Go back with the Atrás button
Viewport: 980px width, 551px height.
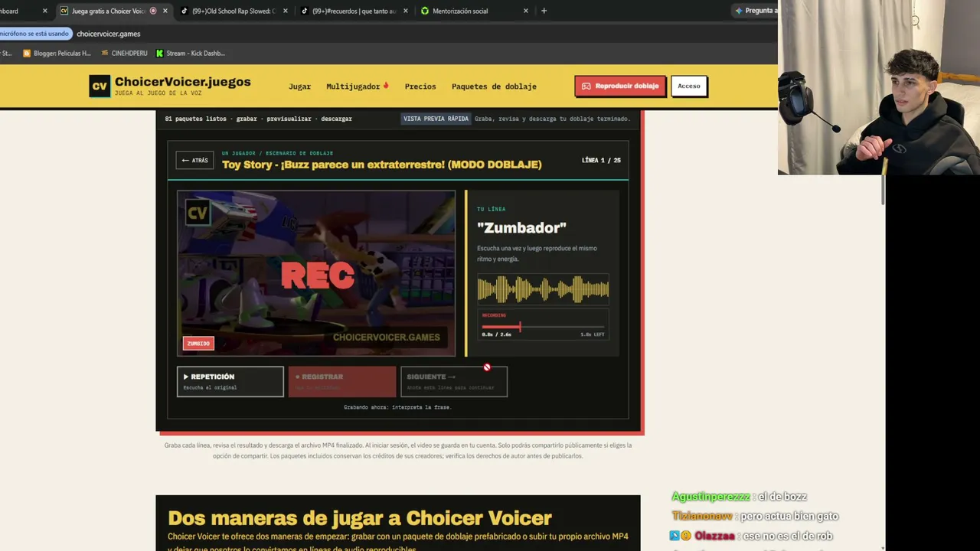point(194,160)
